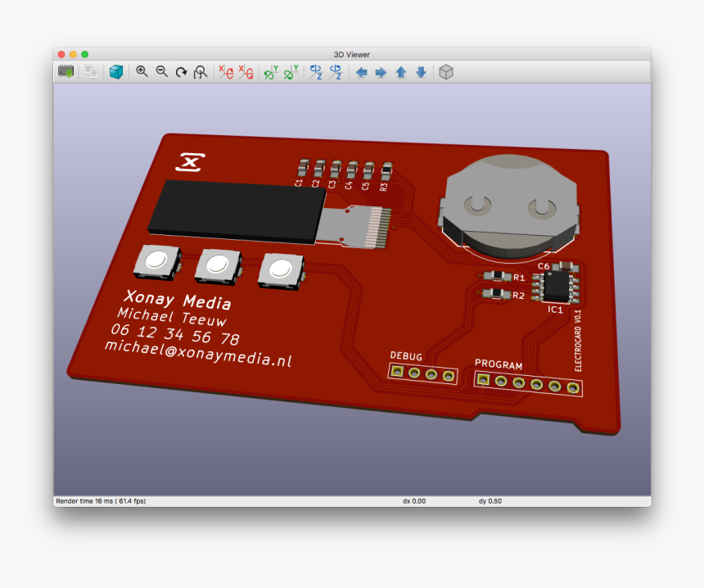
Task: Click the R2 resistor on the board
Action: [x=497, y=293]
